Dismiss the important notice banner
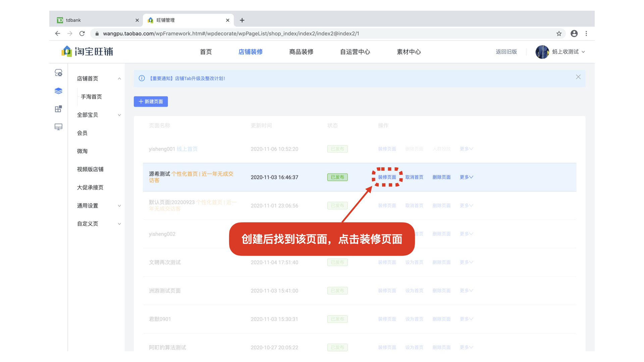 click(578, 77)
